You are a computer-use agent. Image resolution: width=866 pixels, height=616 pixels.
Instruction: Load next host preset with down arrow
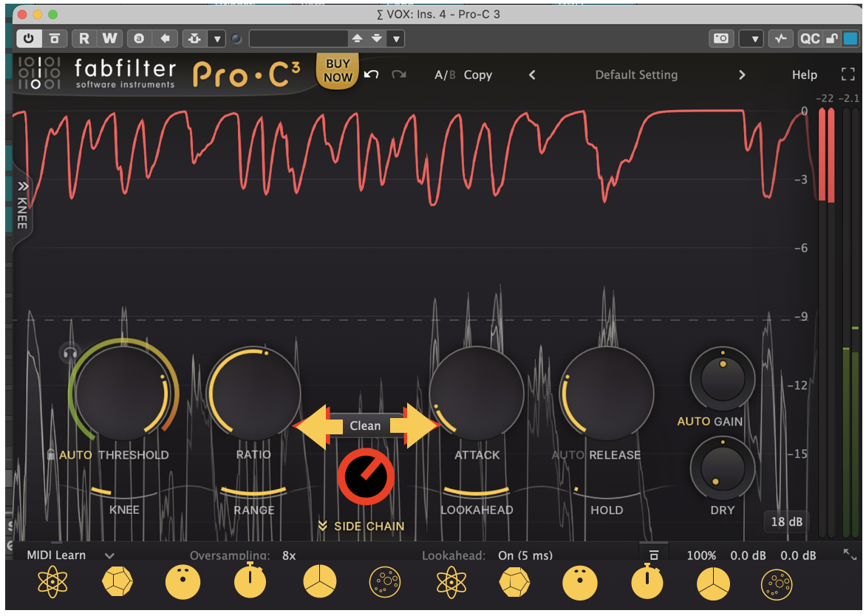coord(377,38)
